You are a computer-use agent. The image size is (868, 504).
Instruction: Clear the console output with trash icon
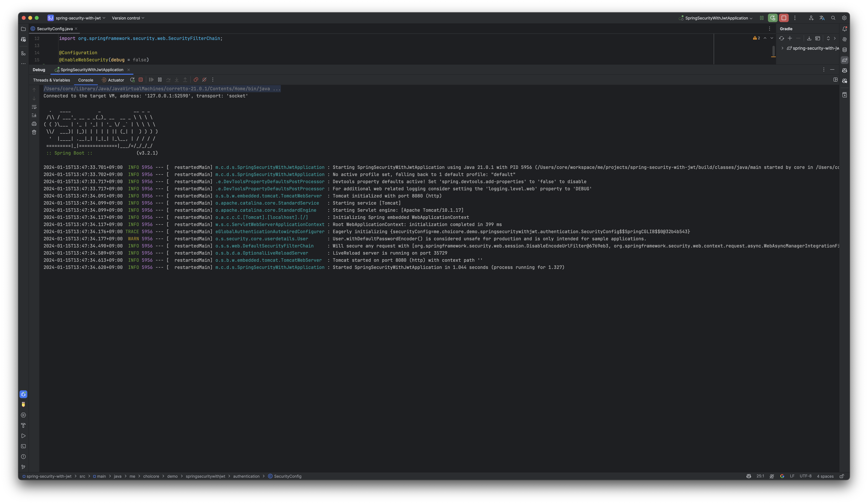click(x=34, y=132)
